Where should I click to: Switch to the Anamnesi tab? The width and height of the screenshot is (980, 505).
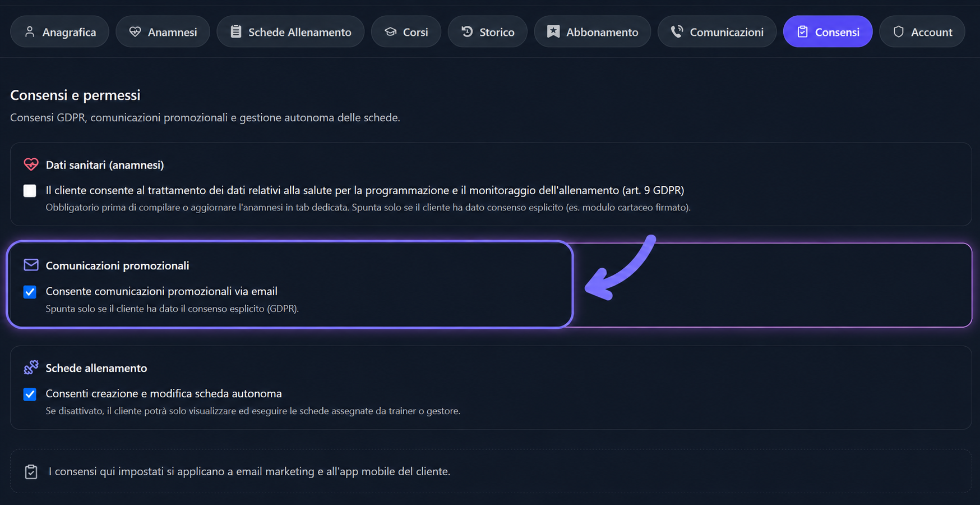tap(163, 32)
